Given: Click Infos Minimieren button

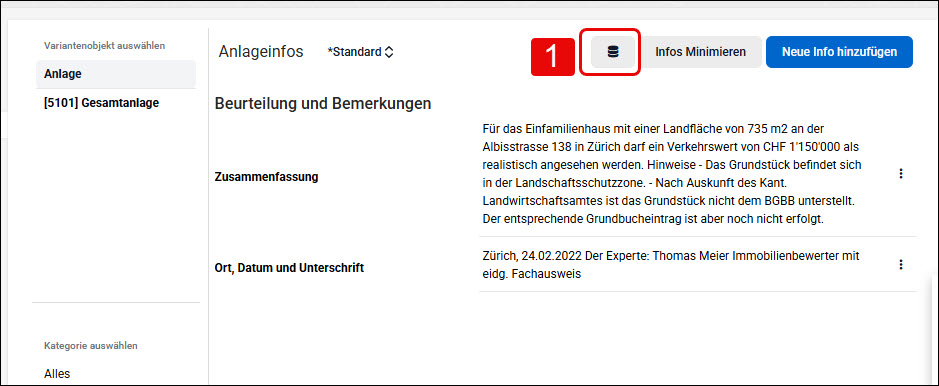Looking at the screenshot, I should 701,52.
